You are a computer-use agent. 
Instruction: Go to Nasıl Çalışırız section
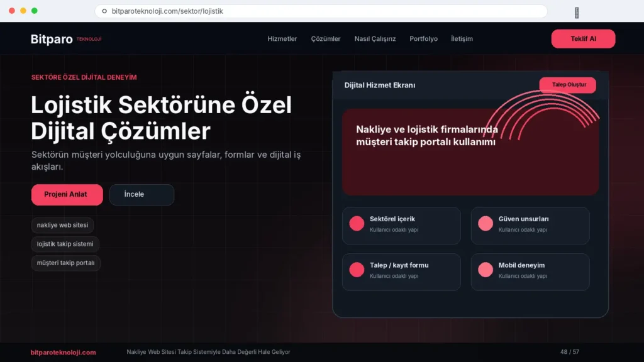[375, 38]
